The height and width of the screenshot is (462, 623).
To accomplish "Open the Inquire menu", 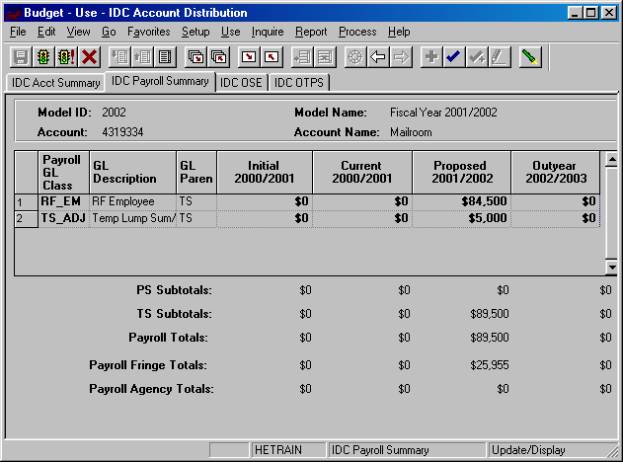I will 270,32.
